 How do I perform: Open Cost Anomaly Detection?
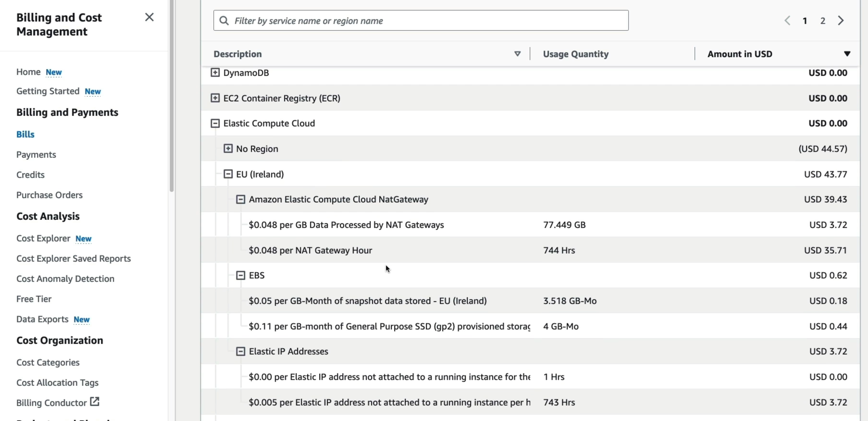65,279
